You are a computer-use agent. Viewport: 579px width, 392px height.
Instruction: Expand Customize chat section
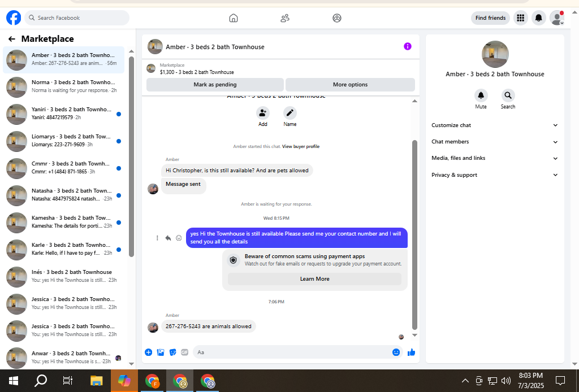(494, 125)
